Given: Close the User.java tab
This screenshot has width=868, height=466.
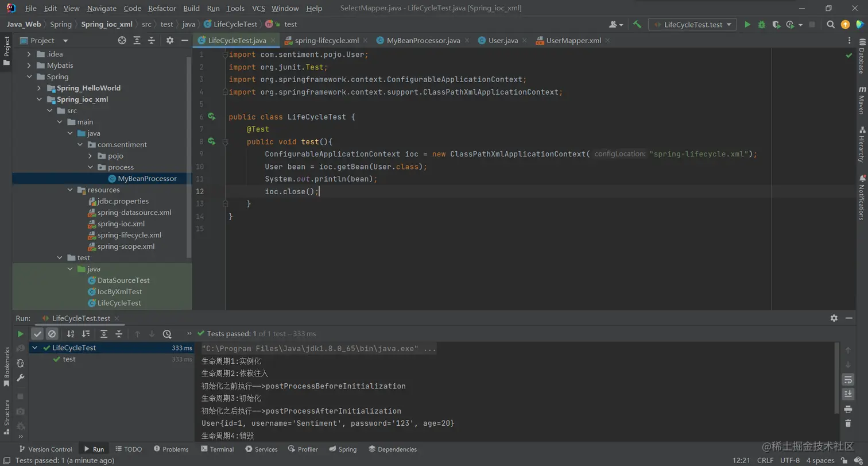Looking at the screenshot, I should coord(525,41).
